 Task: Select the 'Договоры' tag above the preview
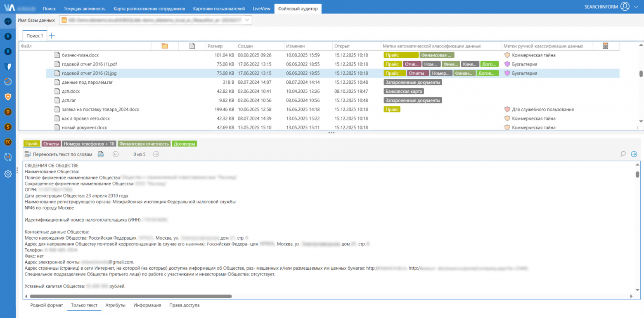click(x=185, y=144)
